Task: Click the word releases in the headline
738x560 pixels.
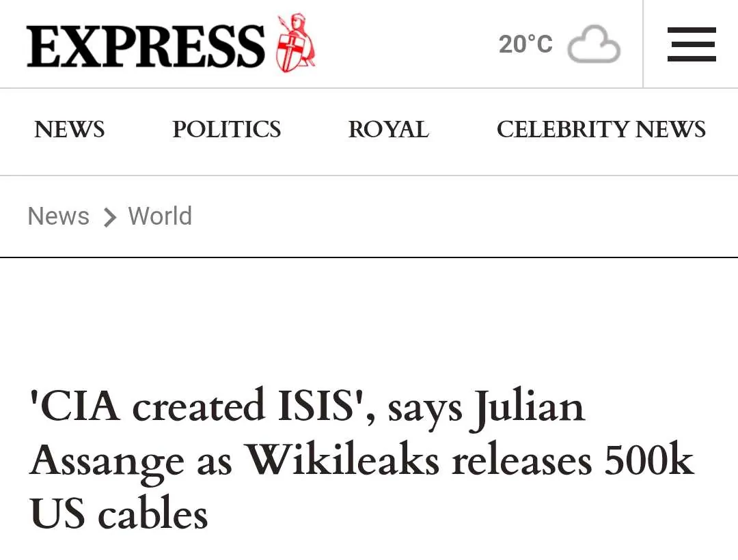Action: coord(521,460)
